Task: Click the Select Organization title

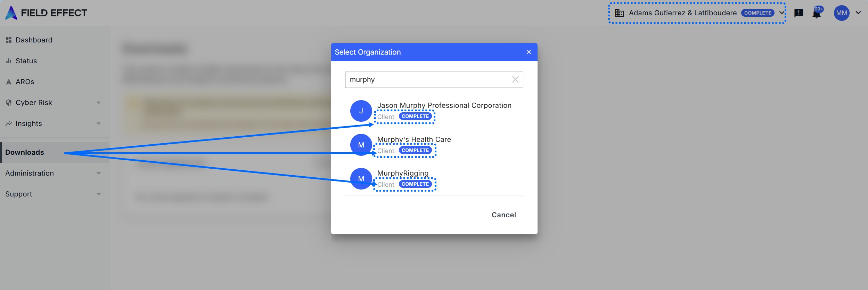Action: click(368, 52)
